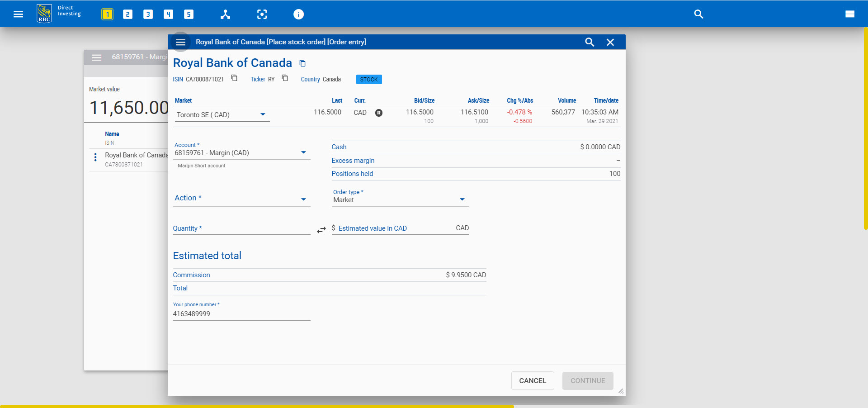This screenshot has width=868, height=408.
Task: Click the STOCK label chip
Action: pos(369,79)
